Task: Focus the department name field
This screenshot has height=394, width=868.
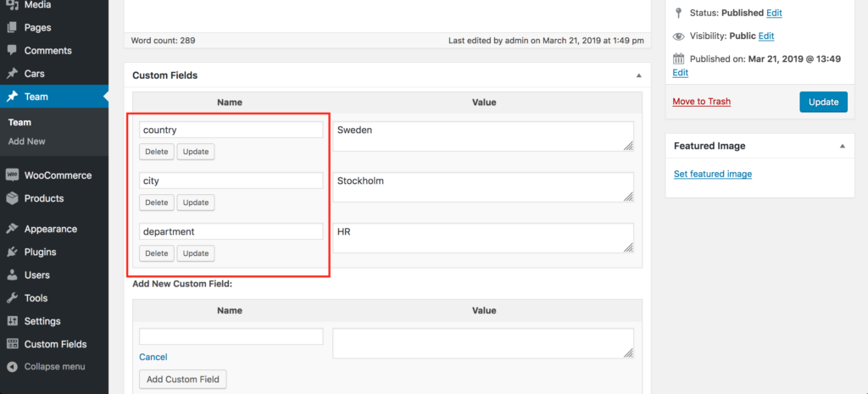Action: click(231, 231)
